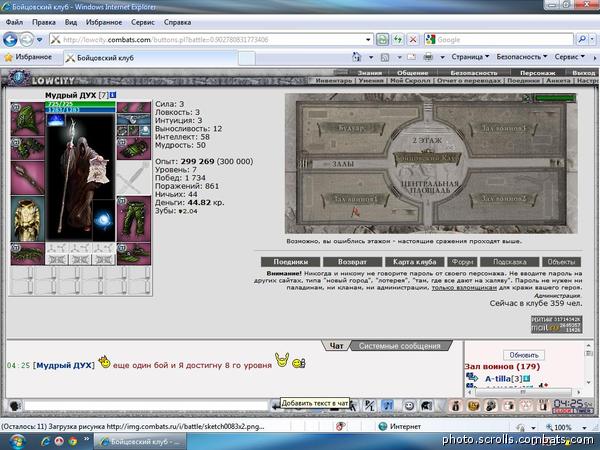
Task: Click the blue necklace amulet slot
Action: (134, 119)
